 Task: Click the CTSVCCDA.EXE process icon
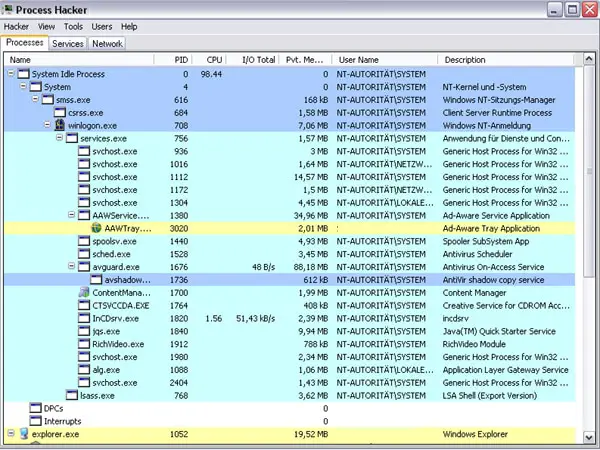[x=84, y=305]
